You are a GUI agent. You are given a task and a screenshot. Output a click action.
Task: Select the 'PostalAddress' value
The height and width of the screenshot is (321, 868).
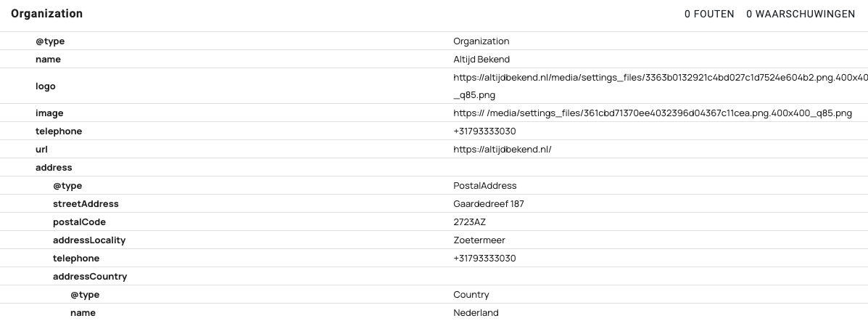[x=485, y=186]
